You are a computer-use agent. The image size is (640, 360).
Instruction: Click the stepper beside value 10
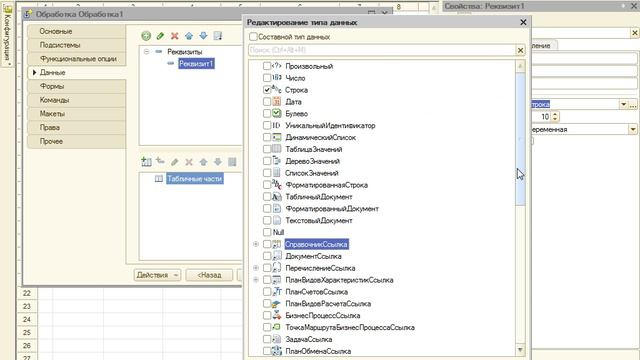[555, 117]
